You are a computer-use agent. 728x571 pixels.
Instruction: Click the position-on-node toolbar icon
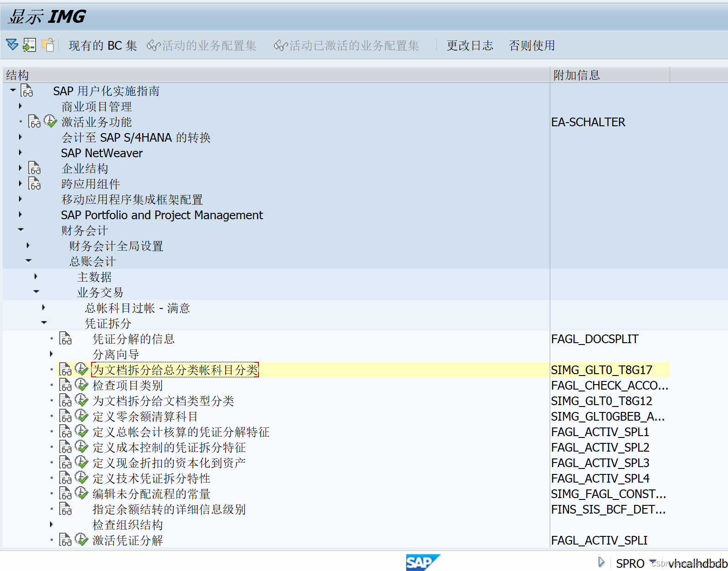tap(30, 45)
